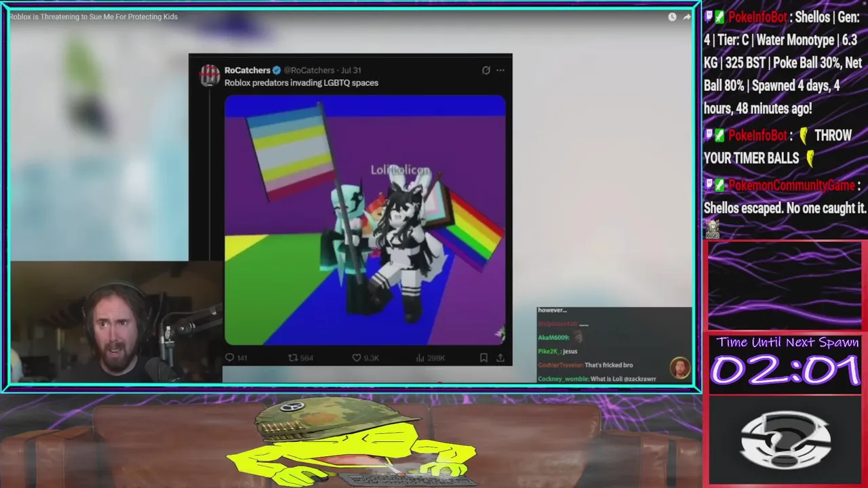The image size is (868, 488).
Task: Click chat message 'That's fricked bro'
Action: click(608, 365)
